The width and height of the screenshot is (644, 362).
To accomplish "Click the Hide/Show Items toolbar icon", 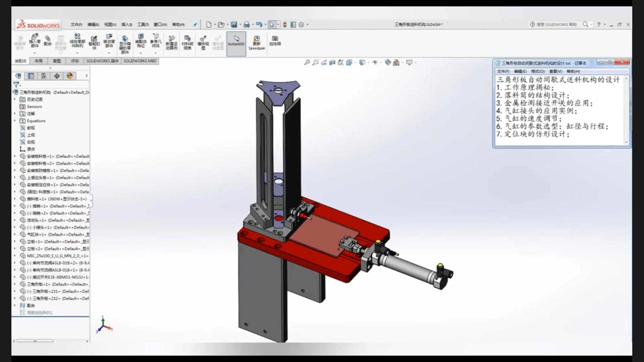I will 376,62.
